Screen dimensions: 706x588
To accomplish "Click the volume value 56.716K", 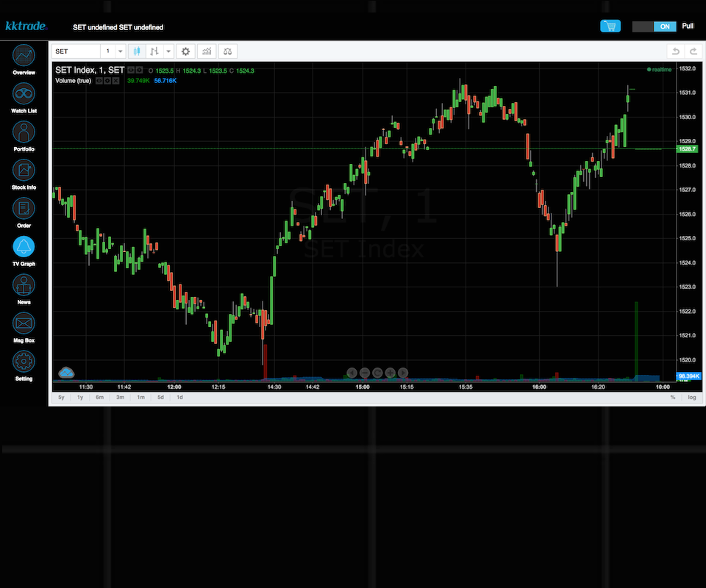I will (165, 81).
